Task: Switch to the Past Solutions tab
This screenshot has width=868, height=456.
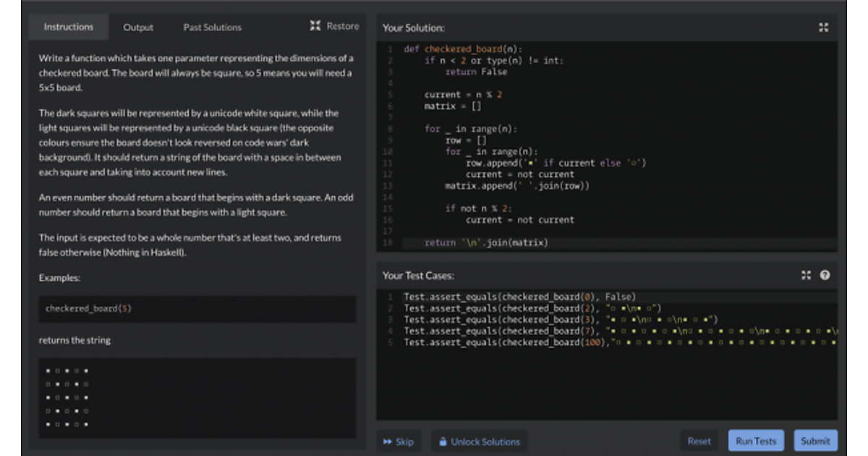Action: pyautogui.click(x=212, y=28)
